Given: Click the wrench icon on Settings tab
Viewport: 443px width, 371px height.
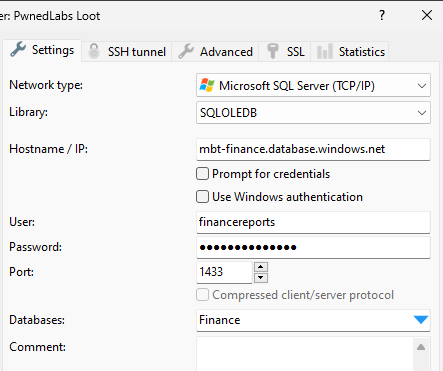Looking at the screenshot, I should pos(18,49).
